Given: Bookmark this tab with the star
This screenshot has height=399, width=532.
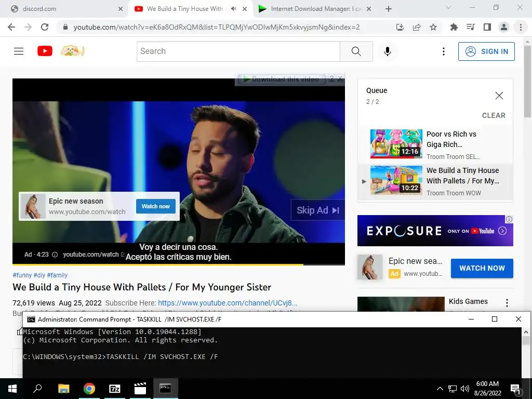Looking at the screenshot, I should click(x=433, y=27).
